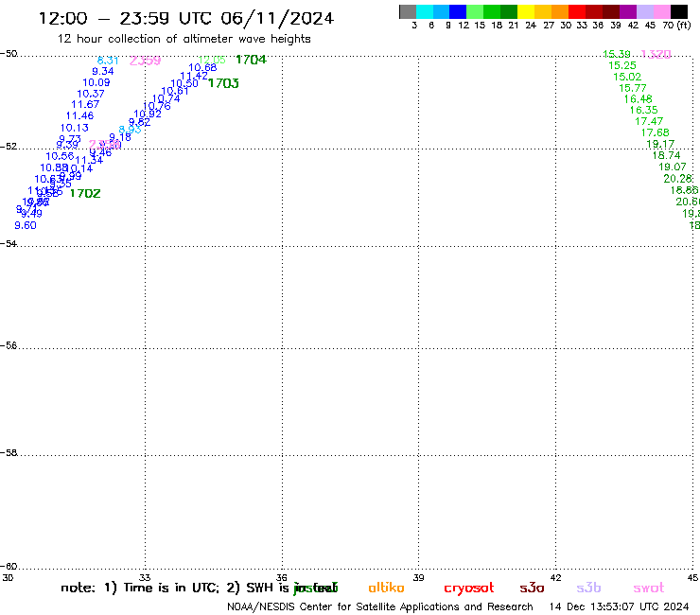Click the wave height value 10.13
Viewport: 700px width, 615px height.
click(75, 128)
